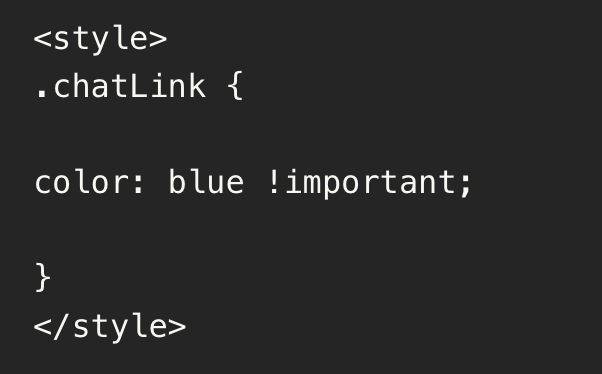Image resolution: width=602 pixels, height=374 pixels.
Task: Place cursor on the color property name
Action: 82,182
